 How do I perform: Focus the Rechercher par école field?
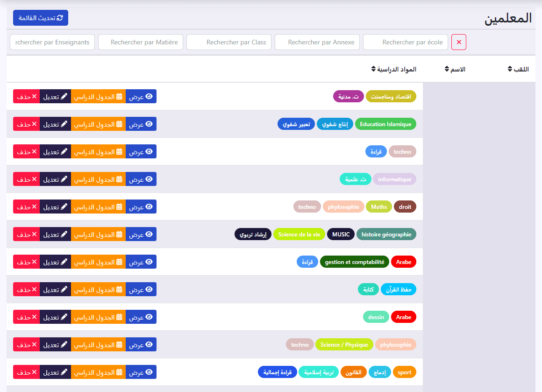[406, 42]
